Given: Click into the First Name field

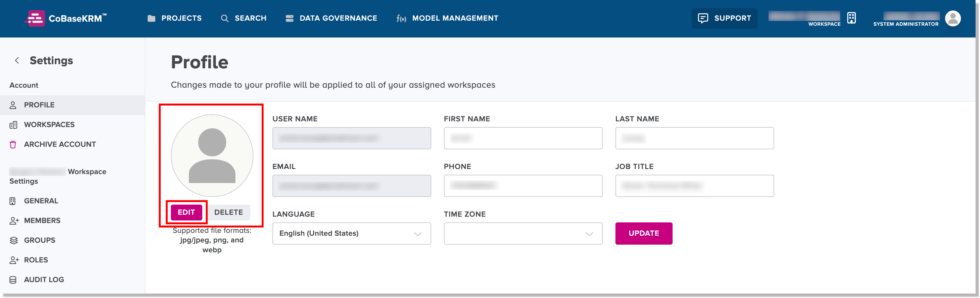Looking at the screenshot, I should (523, 138).
